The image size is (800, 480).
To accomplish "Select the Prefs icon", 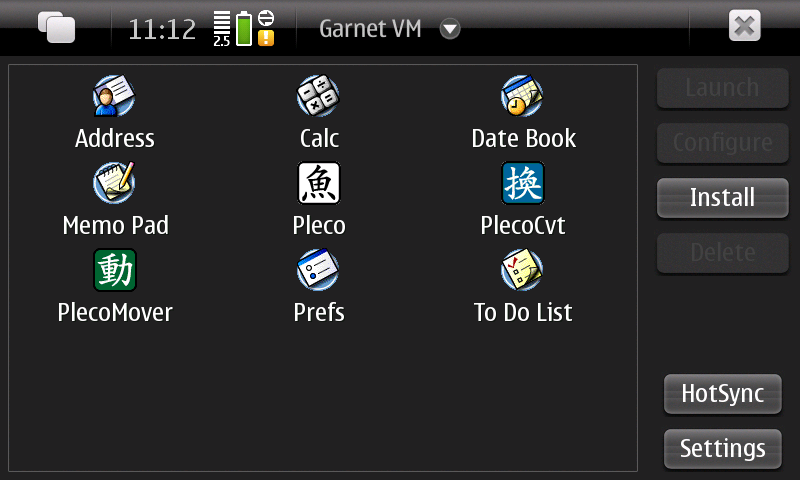I will pos(318,270).
